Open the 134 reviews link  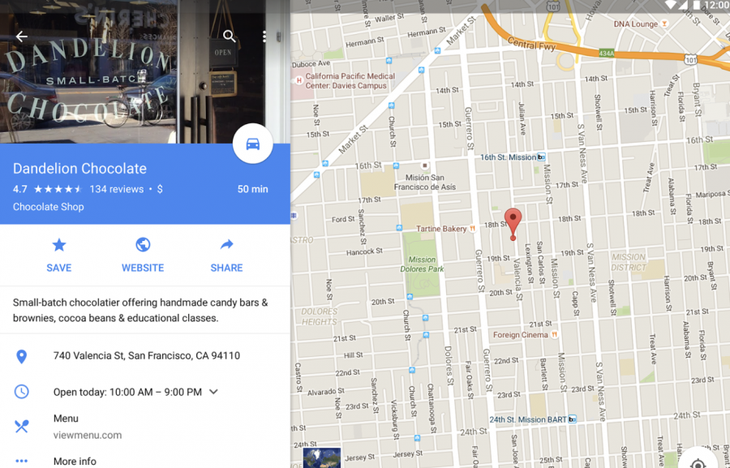tap(116, 189)
